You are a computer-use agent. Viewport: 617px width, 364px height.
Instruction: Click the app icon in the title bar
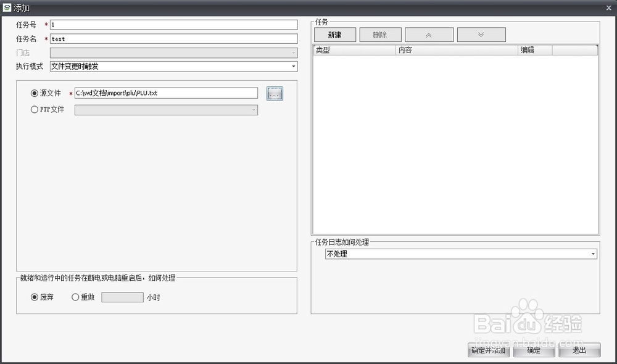pos(7,7)
